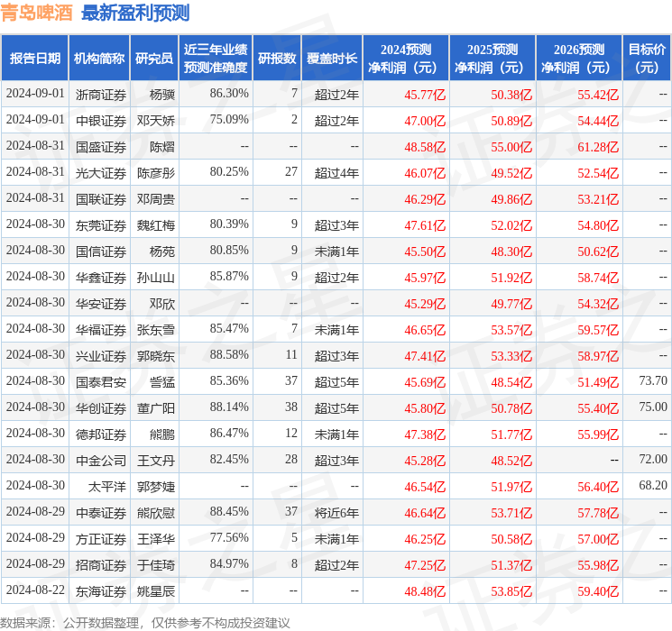
Task: Select the 方正证券 institution cell
Action: pos(101,539)
